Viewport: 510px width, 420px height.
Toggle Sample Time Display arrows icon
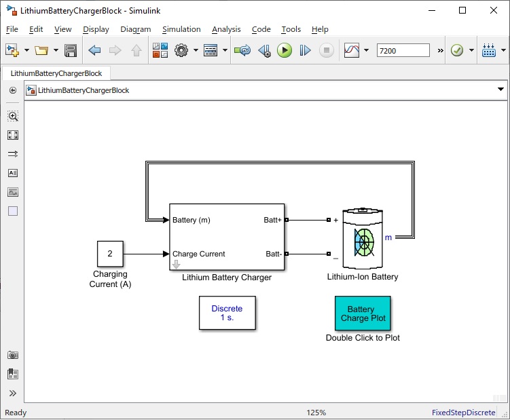click(x=13, y=154)
